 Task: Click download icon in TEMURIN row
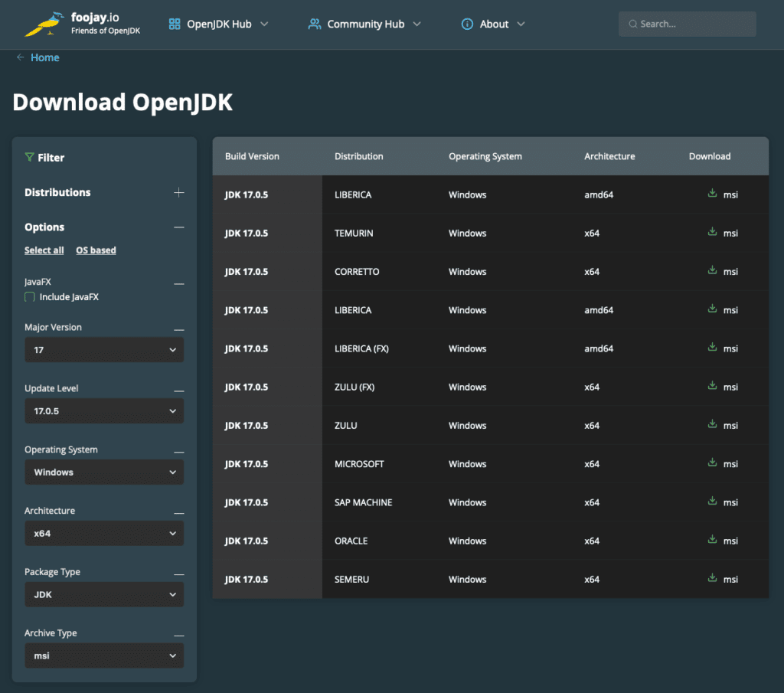click(x=712, y=232)
